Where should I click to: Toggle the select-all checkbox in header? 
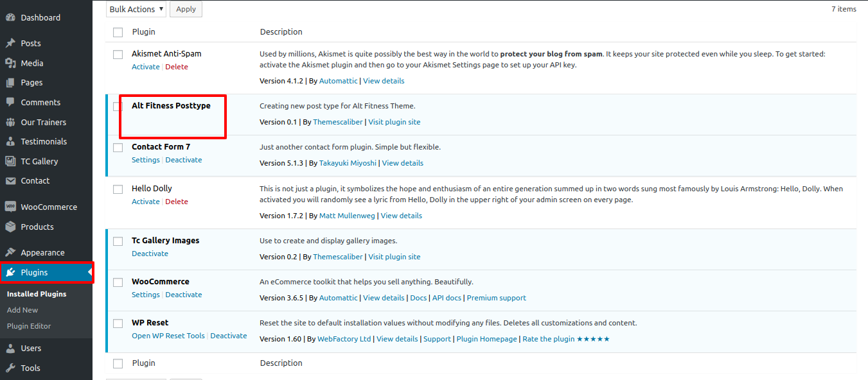click(x=118, y=32)
